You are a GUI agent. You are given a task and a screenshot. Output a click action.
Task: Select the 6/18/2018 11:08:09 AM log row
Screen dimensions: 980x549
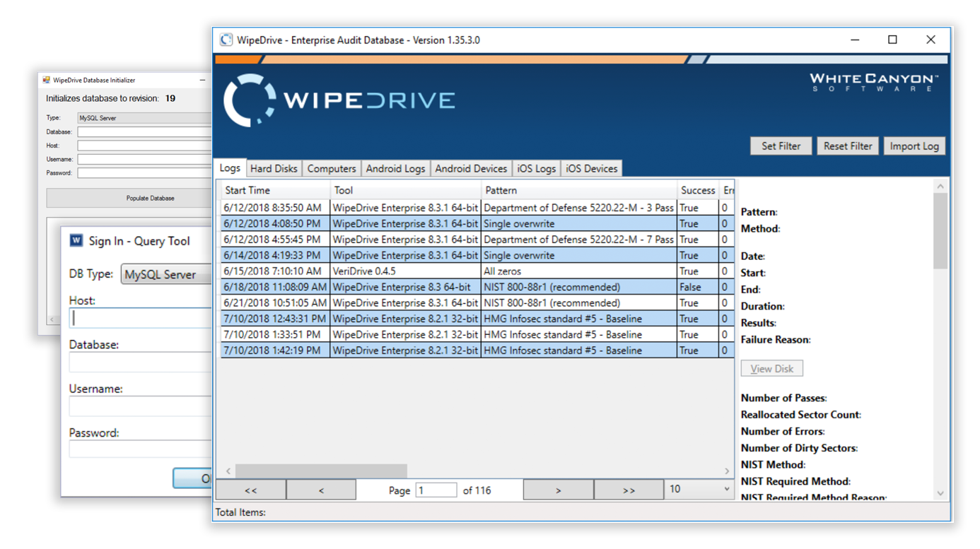pyautogui.click(x=477, y=287)
